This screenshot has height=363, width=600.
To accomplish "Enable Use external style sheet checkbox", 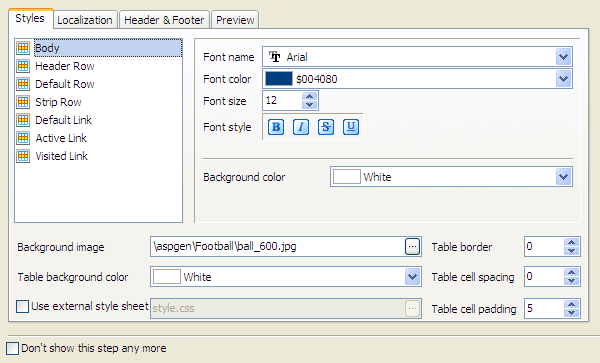I will (x=22, y=306).
